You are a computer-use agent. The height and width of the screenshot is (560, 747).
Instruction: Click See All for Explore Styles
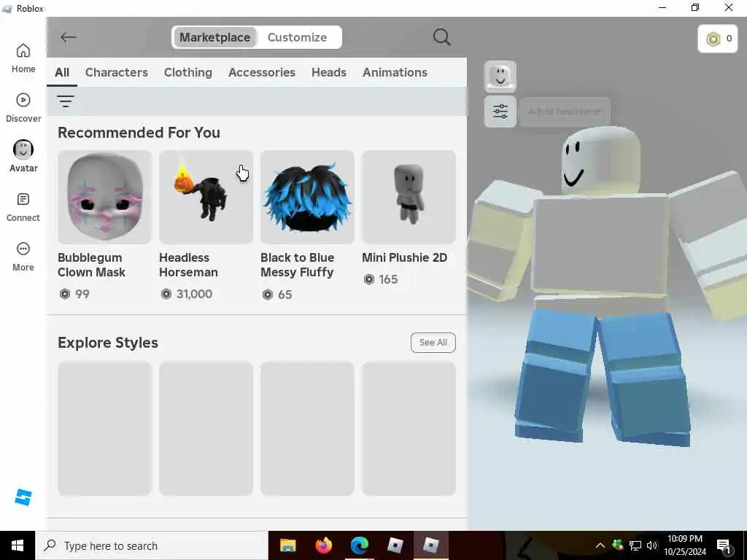click(x=433, y=343)
